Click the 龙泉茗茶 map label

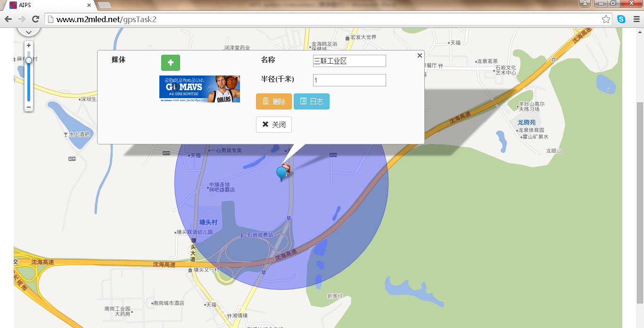click(x=487, y=61)
